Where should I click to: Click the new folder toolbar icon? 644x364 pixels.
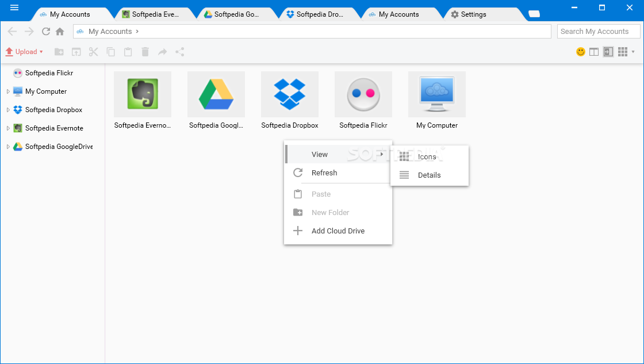[59, 52]
